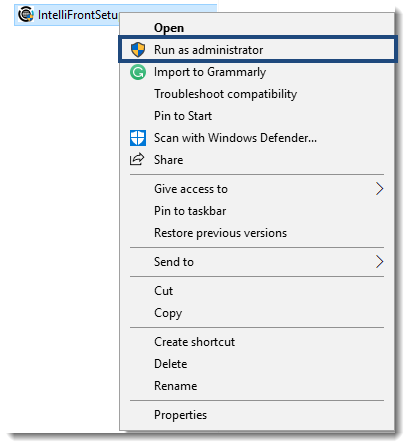
Task: Click the IntelliFrontSetup file icon
Action: click(26, 15)
